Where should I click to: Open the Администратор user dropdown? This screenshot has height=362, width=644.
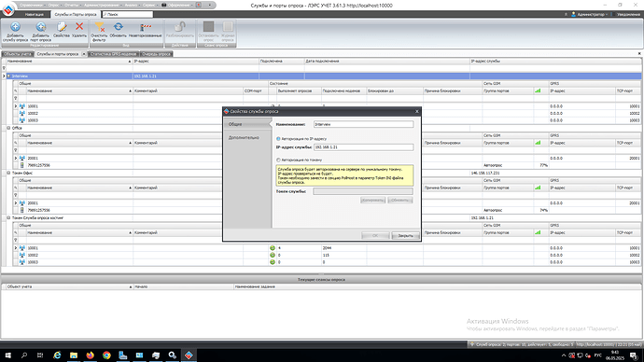click(x=592, y=14)
